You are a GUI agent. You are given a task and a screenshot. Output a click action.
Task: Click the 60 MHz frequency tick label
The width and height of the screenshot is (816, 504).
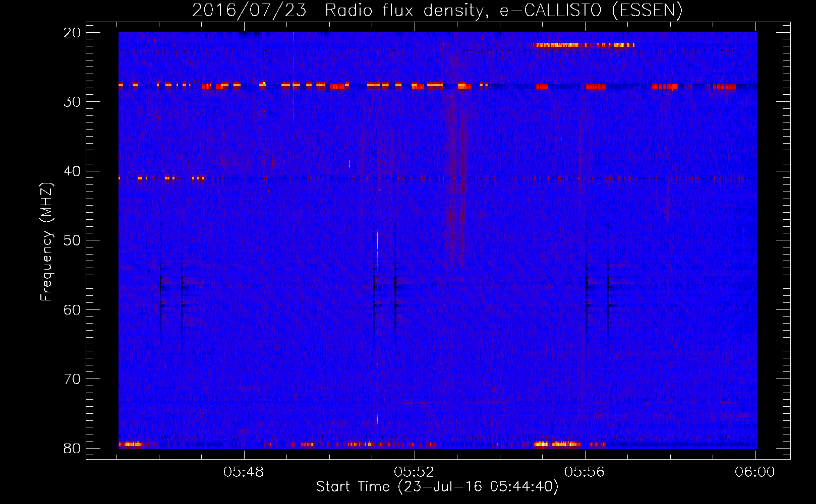72,309
